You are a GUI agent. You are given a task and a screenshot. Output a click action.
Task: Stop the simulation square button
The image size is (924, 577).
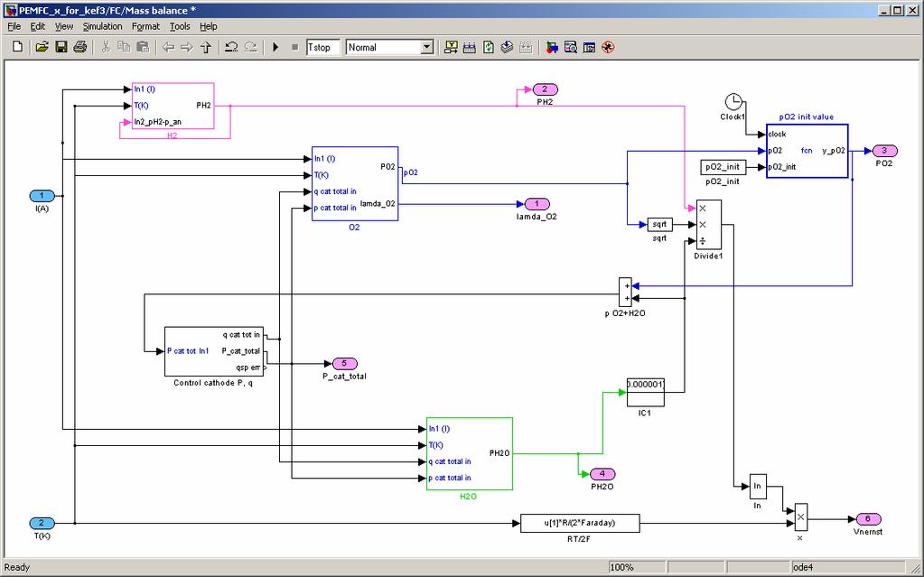point(294,47)
